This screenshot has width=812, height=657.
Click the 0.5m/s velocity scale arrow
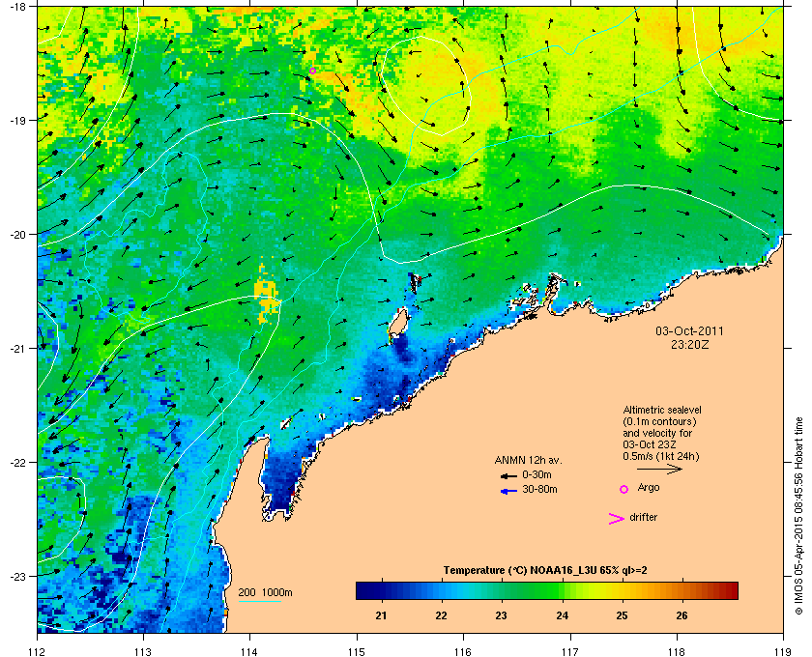click(659, 470)
